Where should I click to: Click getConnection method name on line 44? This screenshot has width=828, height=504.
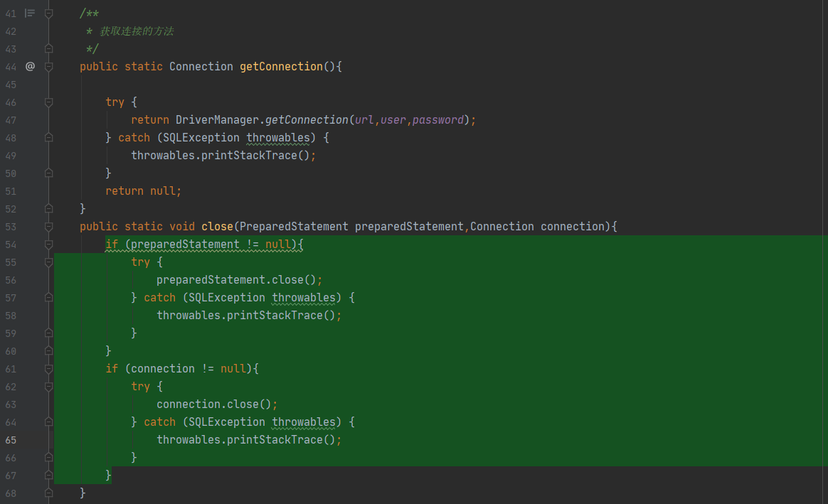281,67
